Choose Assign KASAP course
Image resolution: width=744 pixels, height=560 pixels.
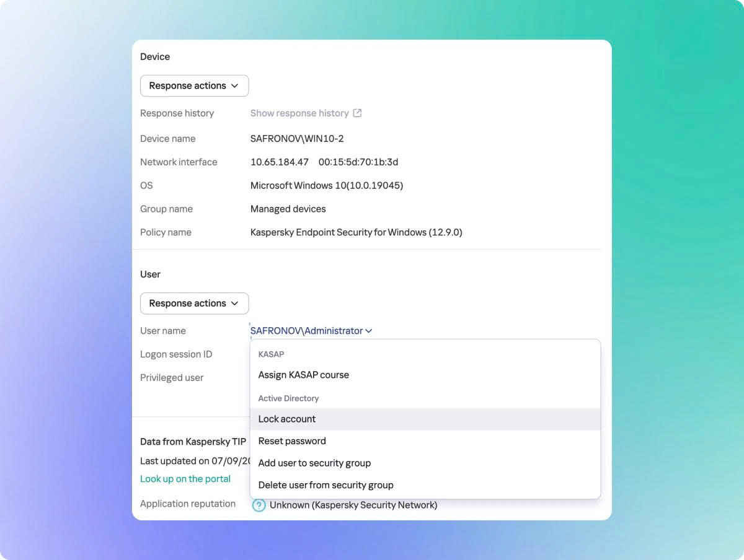click(425, 375)
